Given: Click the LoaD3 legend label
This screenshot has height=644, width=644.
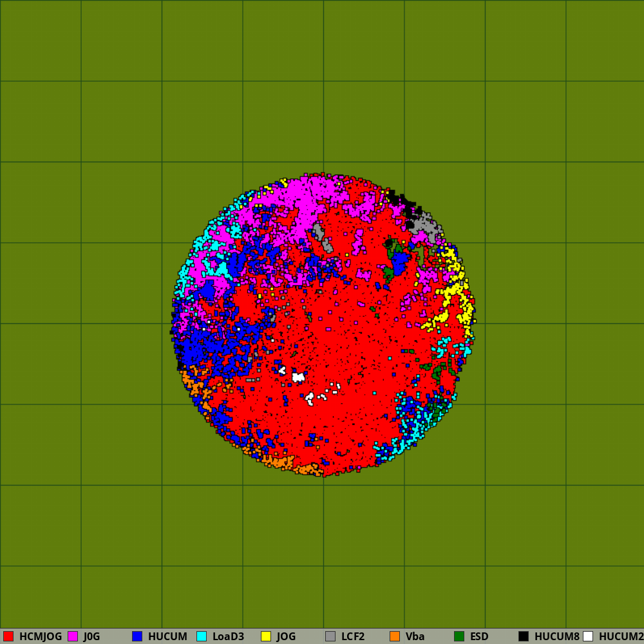Looking at the screenshot, I should (x=228, y=636).
